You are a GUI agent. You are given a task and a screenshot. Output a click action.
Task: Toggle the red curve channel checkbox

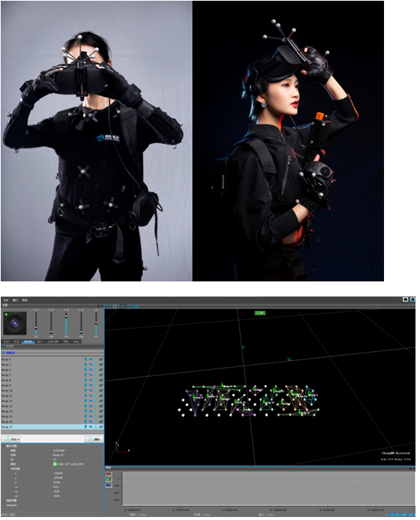click(109, 474)
